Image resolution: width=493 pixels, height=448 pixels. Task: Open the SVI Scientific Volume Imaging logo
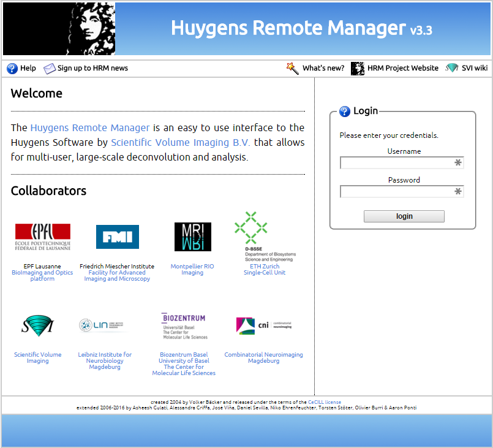tap(38, 325)
